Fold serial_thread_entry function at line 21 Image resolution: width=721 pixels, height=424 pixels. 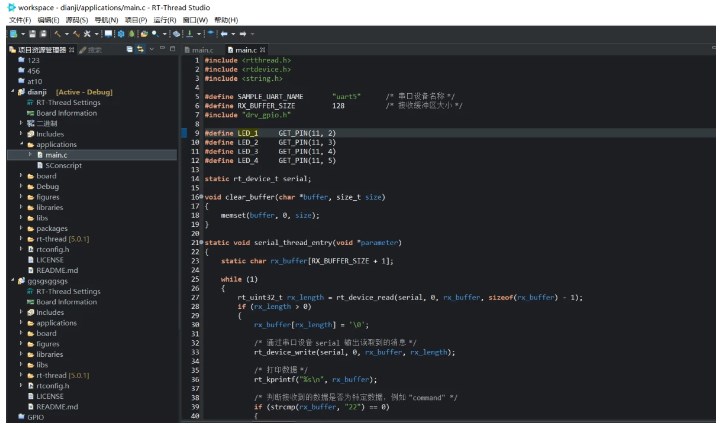point(201,242)
